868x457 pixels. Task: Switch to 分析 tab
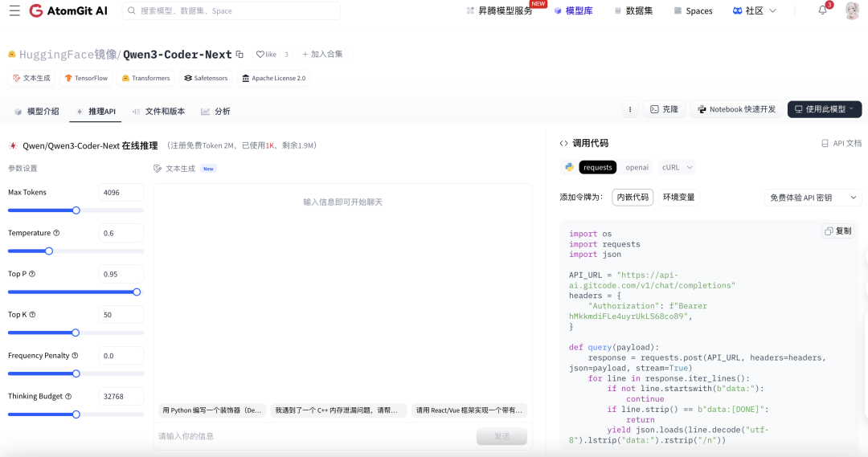tap(215, 111)
